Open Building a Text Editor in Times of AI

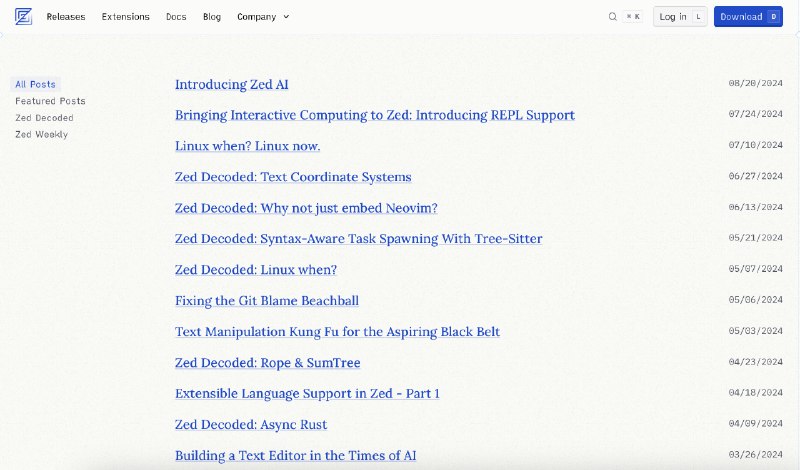tap(295, 455)
